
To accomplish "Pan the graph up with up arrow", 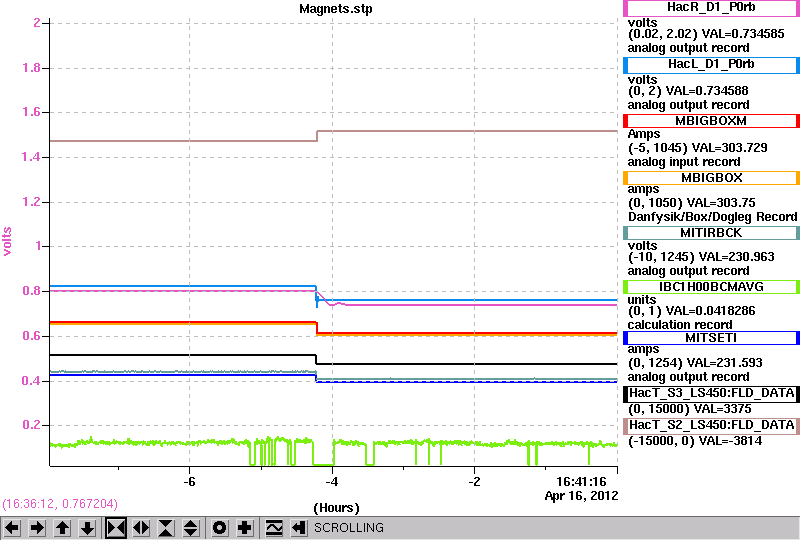I will (x=63, y=528).
